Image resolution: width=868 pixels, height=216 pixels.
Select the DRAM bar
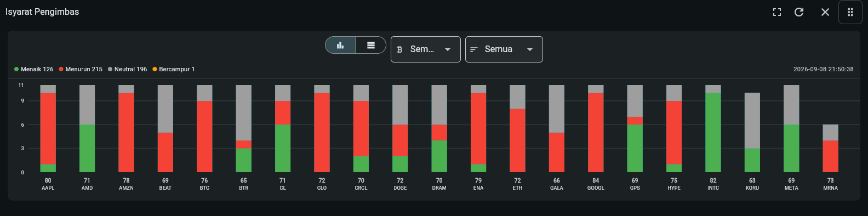439,128
